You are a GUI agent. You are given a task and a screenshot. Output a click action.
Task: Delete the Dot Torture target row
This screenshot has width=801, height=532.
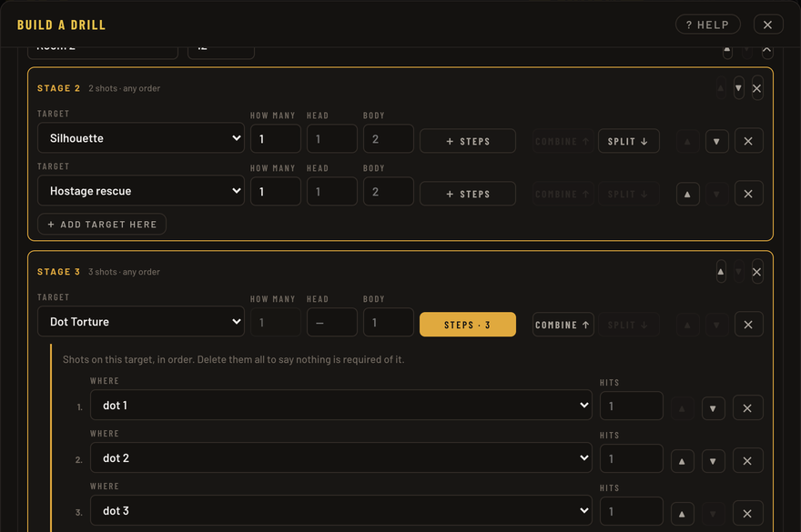[749, 325]
